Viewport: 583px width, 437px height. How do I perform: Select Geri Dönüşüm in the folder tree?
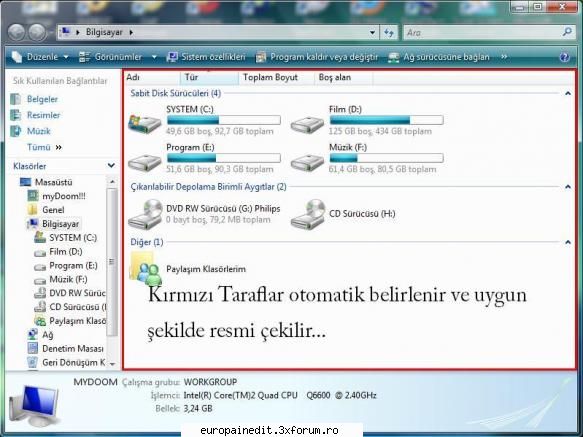(x=74, y=363)
